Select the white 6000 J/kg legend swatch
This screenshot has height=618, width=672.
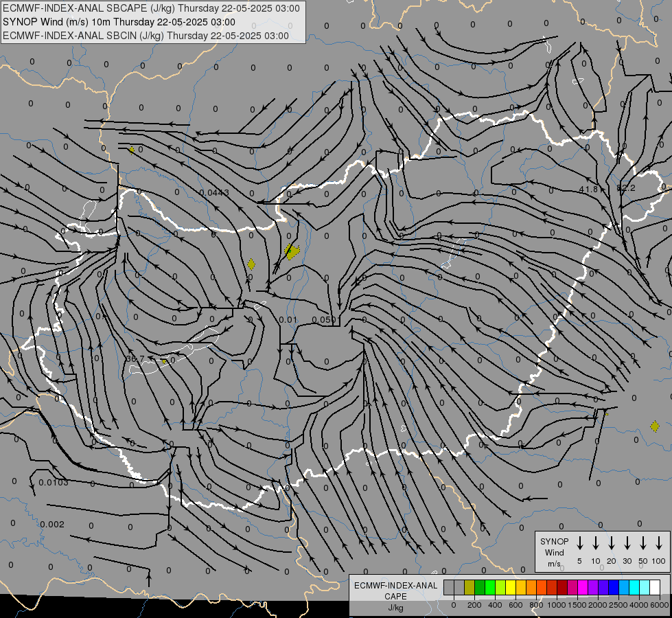(654, 587)
